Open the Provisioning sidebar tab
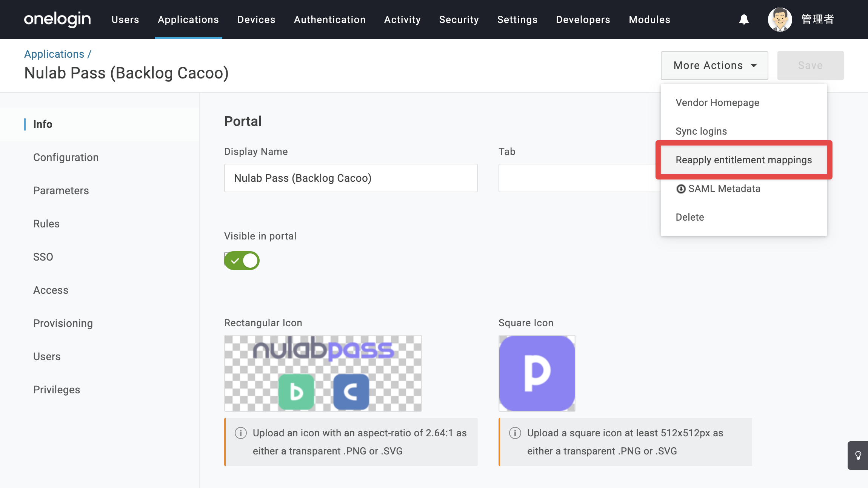 click(x=100, y=323)
